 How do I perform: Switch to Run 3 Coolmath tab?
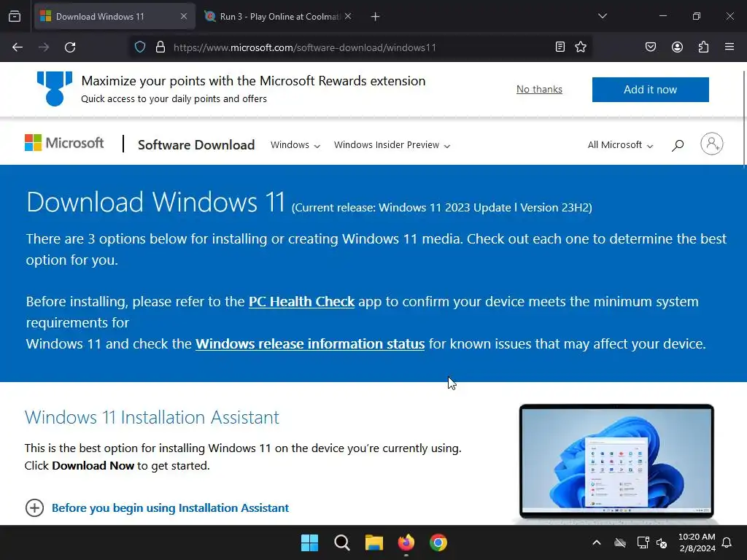[279, 16]
